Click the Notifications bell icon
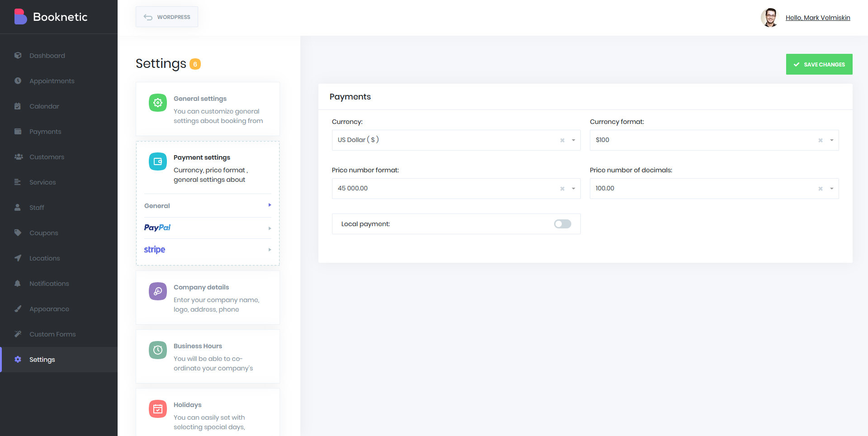 (18, 283)
